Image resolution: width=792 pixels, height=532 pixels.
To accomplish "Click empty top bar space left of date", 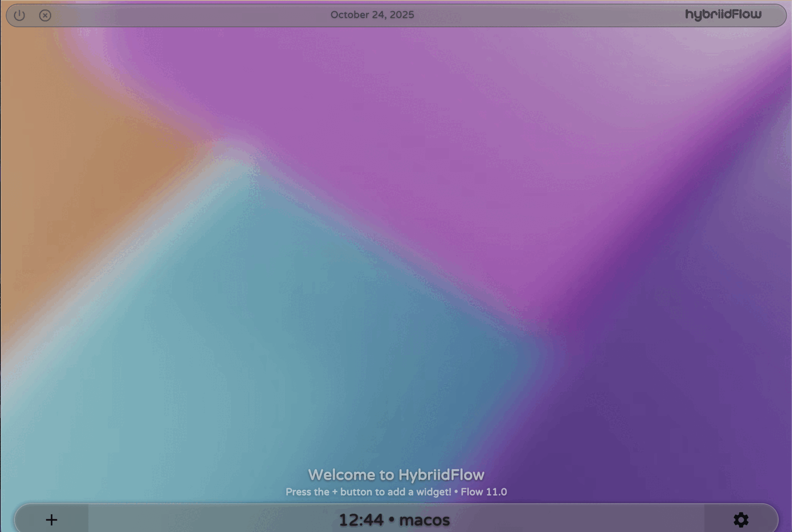I will pos(186,16).
